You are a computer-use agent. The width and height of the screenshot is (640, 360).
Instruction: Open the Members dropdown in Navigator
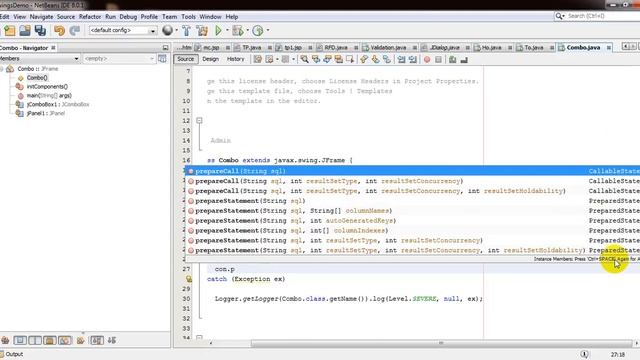(39, 59)
